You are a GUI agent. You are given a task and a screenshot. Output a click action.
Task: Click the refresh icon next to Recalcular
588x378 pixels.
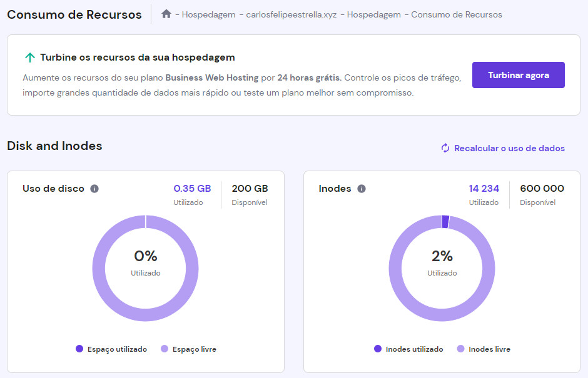445,148
